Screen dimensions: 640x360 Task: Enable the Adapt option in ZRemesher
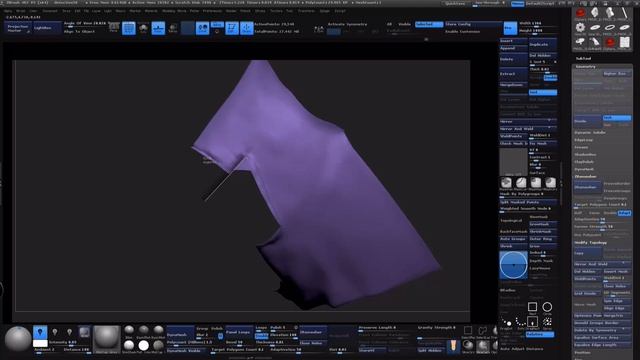tap(624, 213)
